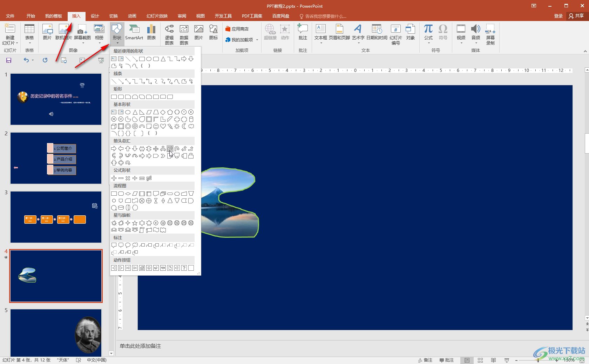Click the redo/repeat icon
Viewport: 589px width, 364px height.
click(45, 60)
